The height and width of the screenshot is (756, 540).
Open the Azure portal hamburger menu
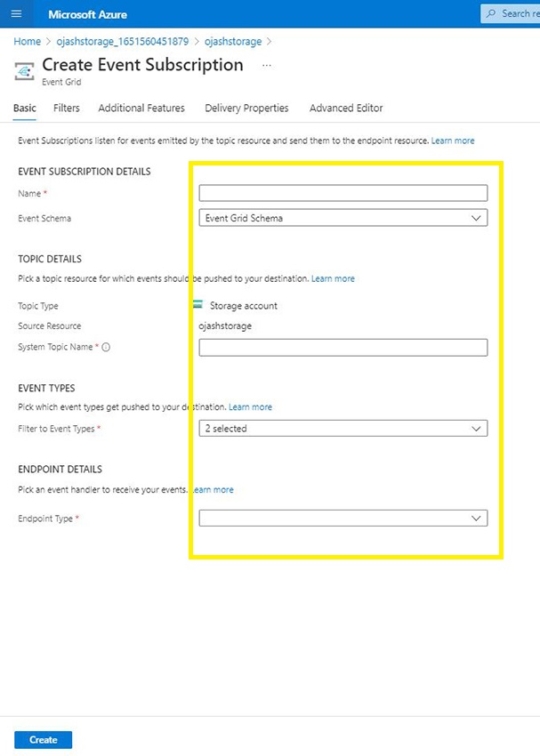click(16, 14)
